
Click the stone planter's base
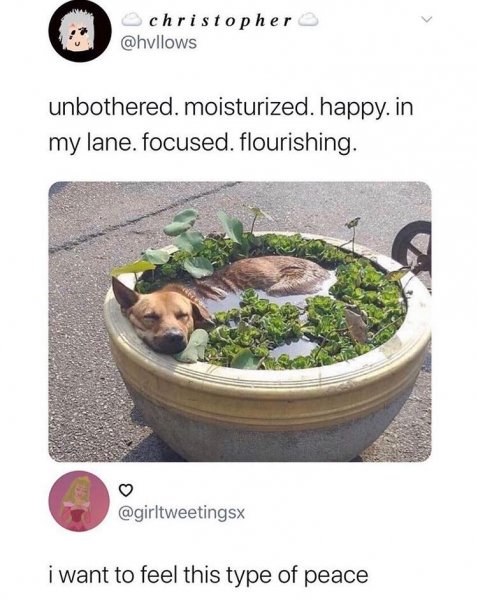268,436
